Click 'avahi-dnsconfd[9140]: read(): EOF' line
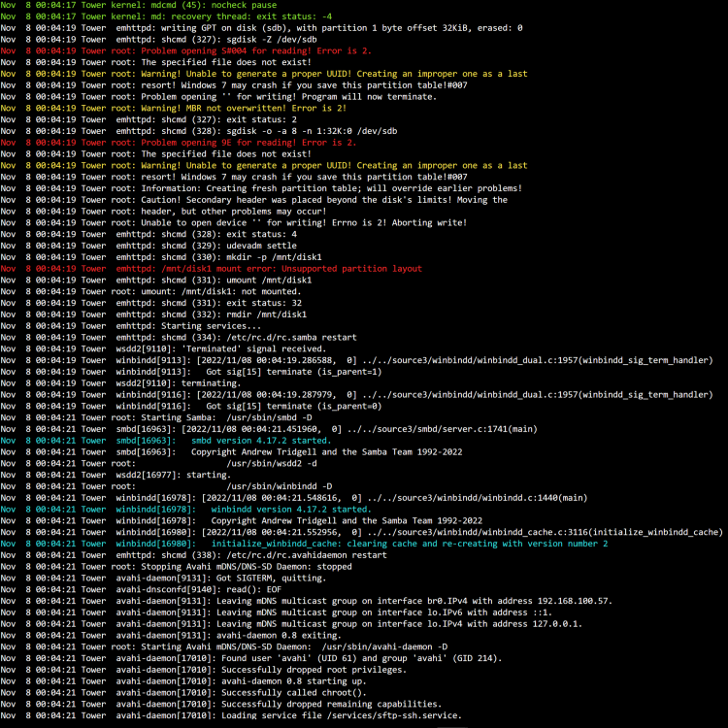Viewport: 728px width, 728px height. pos(141,589)
